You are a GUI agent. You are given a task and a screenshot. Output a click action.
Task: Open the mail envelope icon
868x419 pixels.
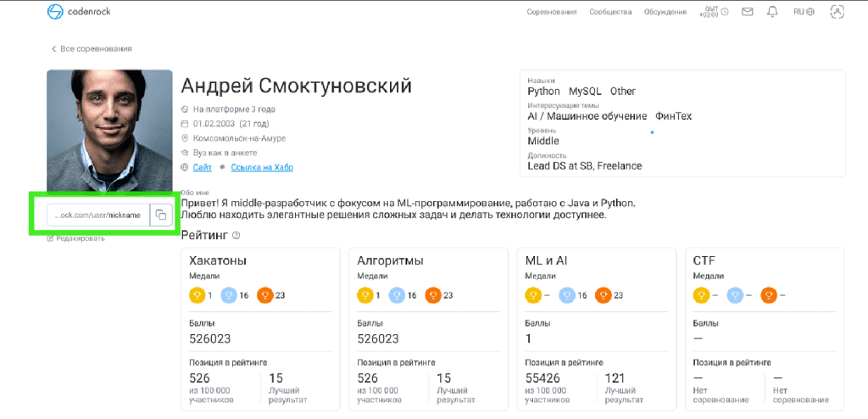tap(748, 12)
